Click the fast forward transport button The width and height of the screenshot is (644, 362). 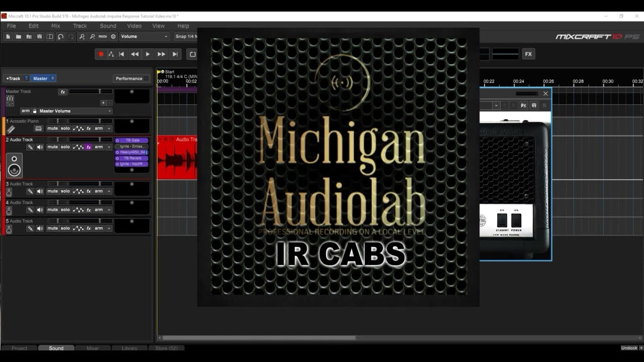point(161,54)
